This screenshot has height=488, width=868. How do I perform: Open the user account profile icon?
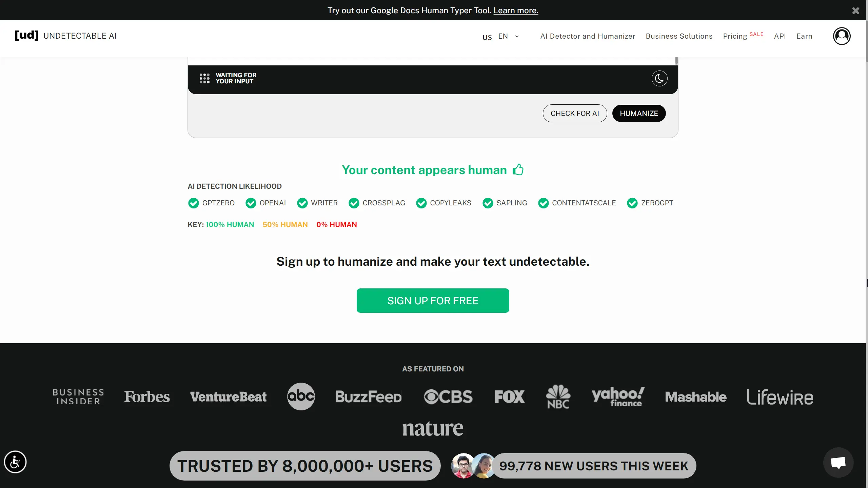842,36
